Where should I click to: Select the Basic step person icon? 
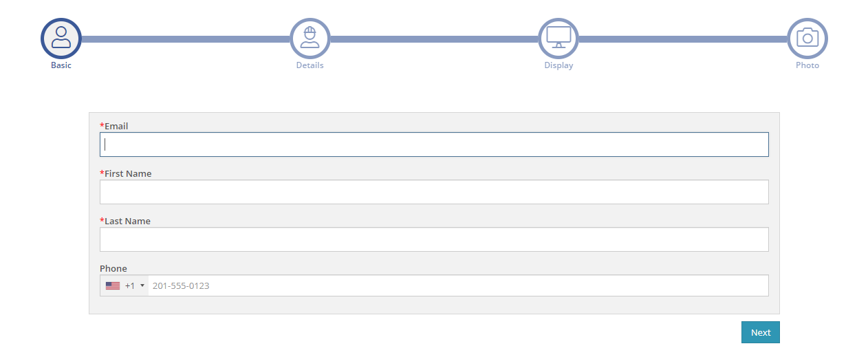click(61, 38)
